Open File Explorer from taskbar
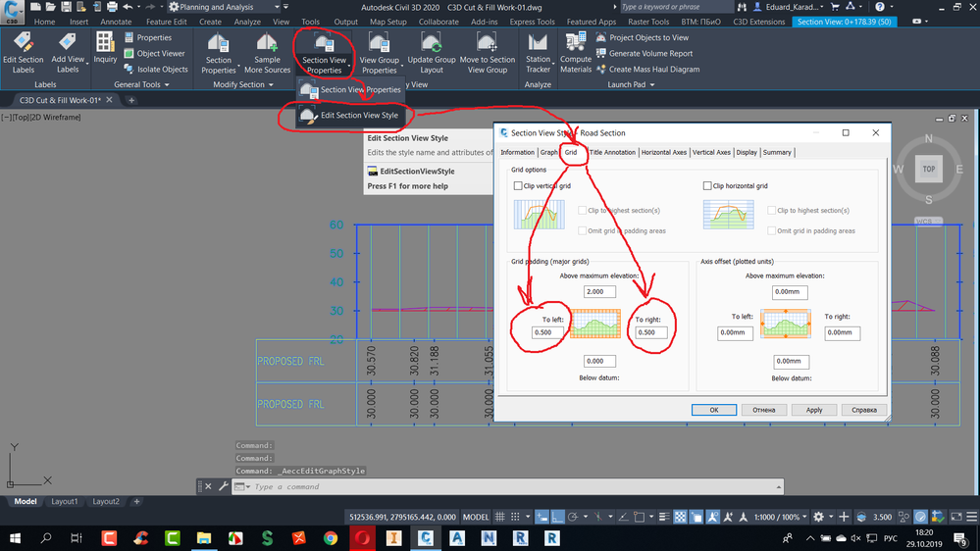Screen dimensions: 980x551 click(204, 538)
